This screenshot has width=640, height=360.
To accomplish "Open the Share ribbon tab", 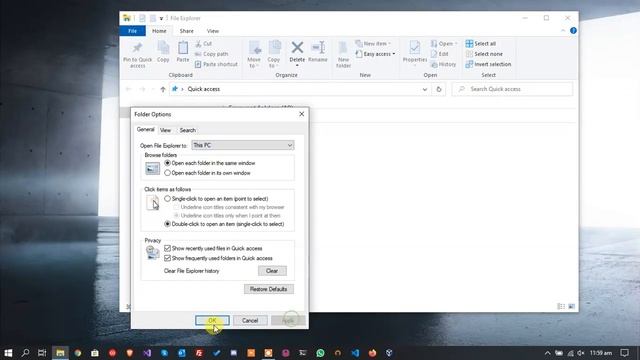I will (x=187, y=31).
